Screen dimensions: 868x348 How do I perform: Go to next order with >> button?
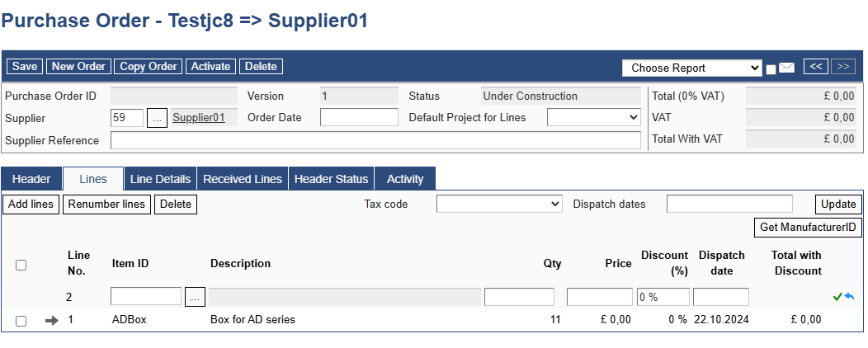pyautogui.click(x=843, y=67)
